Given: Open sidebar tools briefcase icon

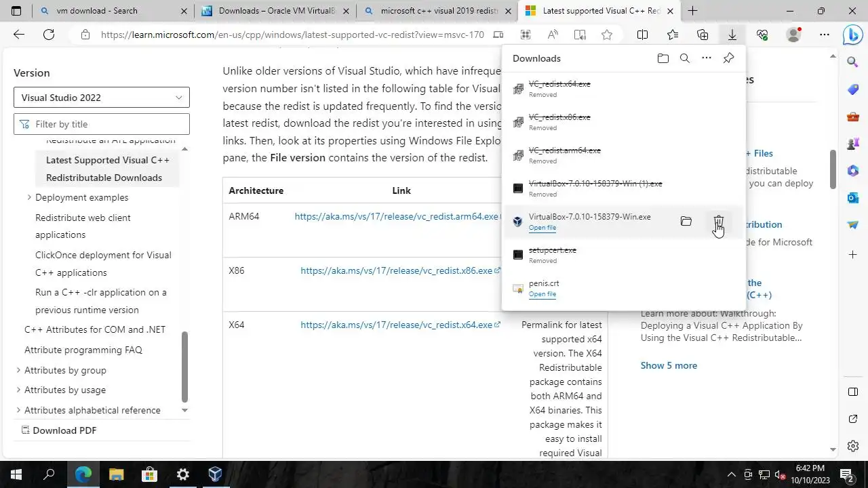Looking at the screenshot, I should 853,117.
